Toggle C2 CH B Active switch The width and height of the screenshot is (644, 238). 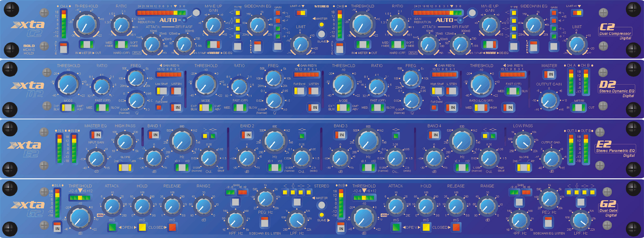339,48
